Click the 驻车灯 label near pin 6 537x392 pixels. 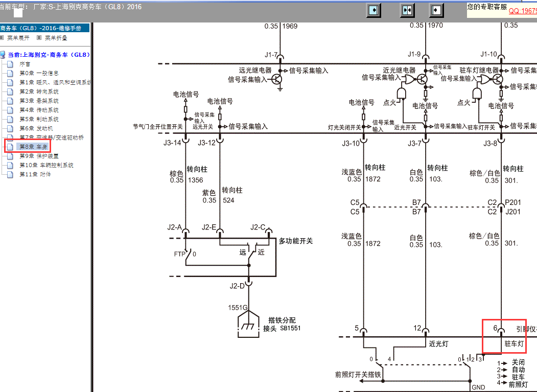point(514,343)
